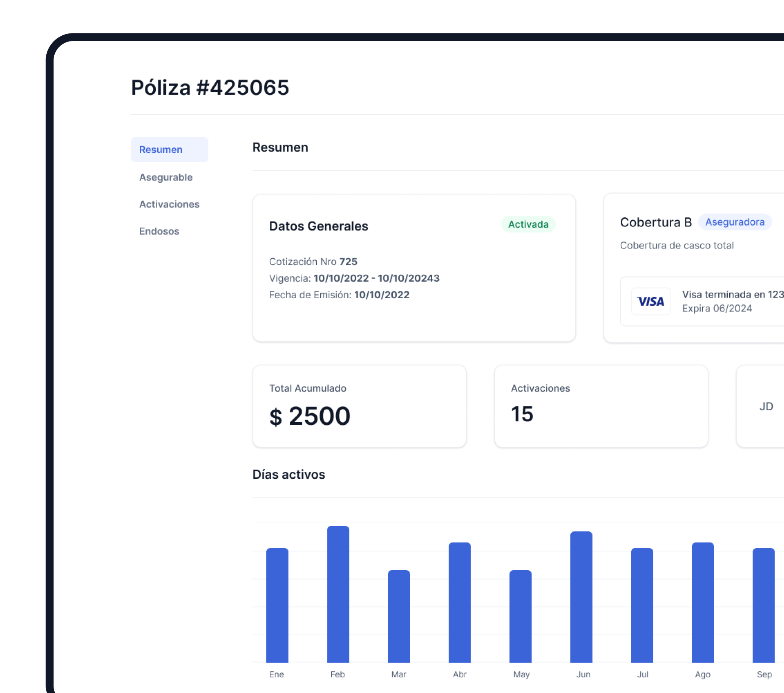Click the Jul bar in chart
Image resolution: width=784 pixels, height=693 pixels.
point(642,605)
